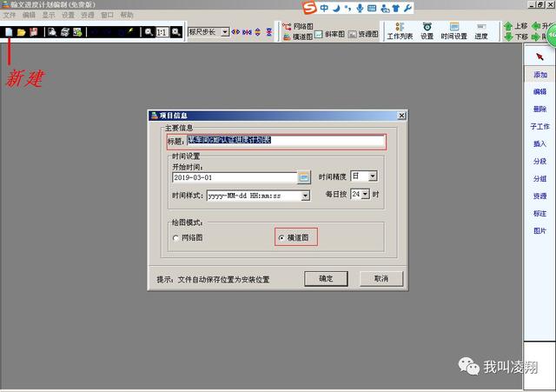Image resolution: width=556 pixels, height=392 pixels.
Task: Click the Sogou microphone voice input icon
Action: pyautogui.click(x=360, y=8)
